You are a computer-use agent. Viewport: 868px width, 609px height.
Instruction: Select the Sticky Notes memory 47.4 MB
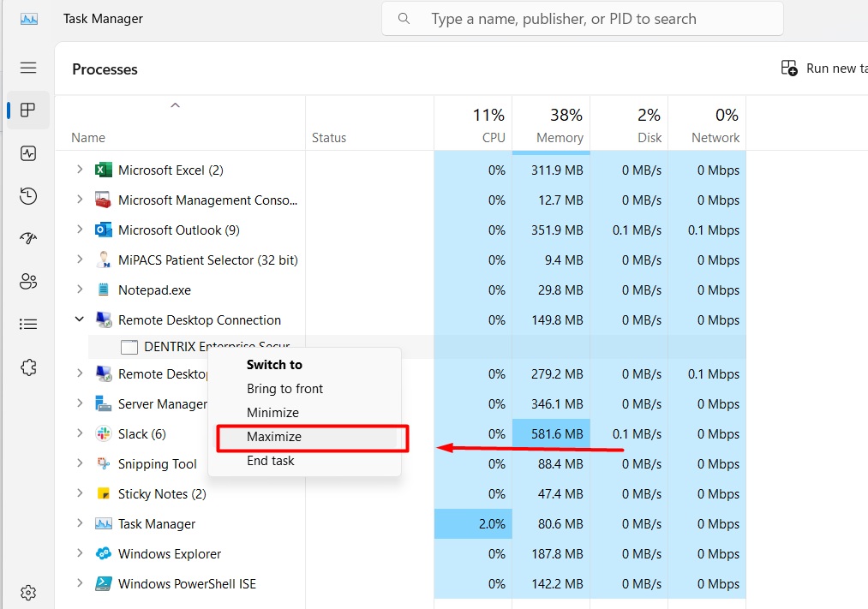[560, 494]
